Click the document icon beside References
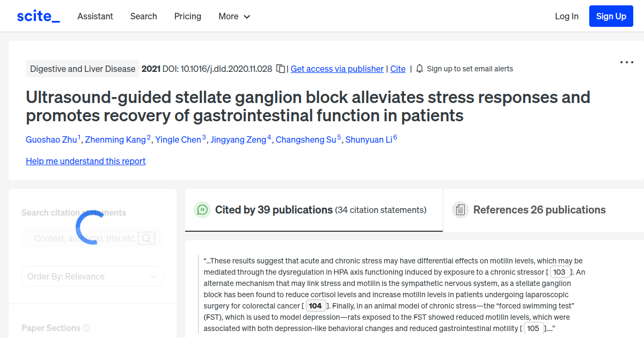644x338 pixels. tap(460, 209)
